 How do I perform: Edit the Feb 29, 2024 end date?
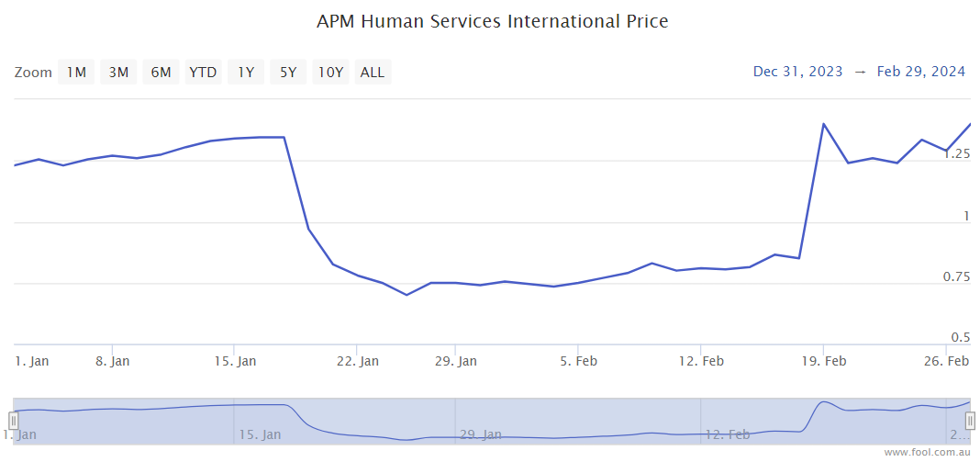(x=920, y=72)
